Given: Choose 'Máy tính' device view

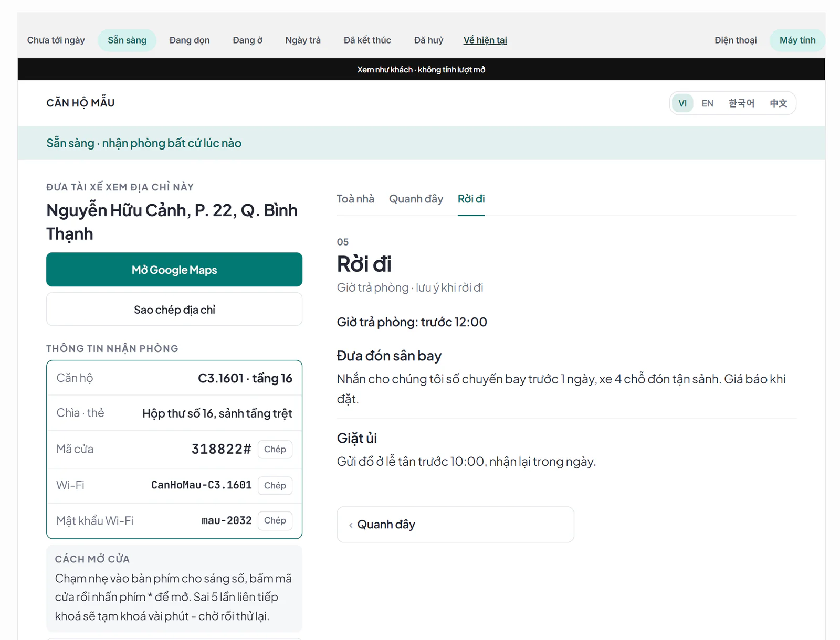Looking at the screenshot, I should click(x=797, y=40).
